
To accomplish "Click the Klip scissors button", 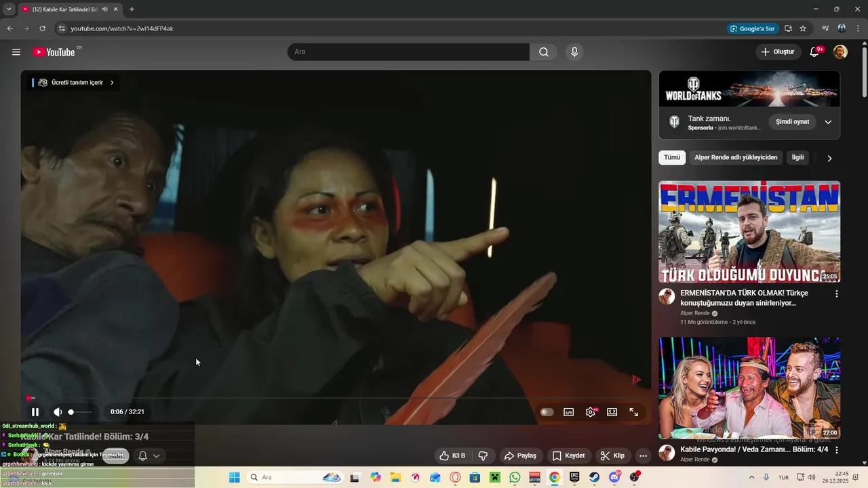I will pyautogui.click(x=612, y=455).
